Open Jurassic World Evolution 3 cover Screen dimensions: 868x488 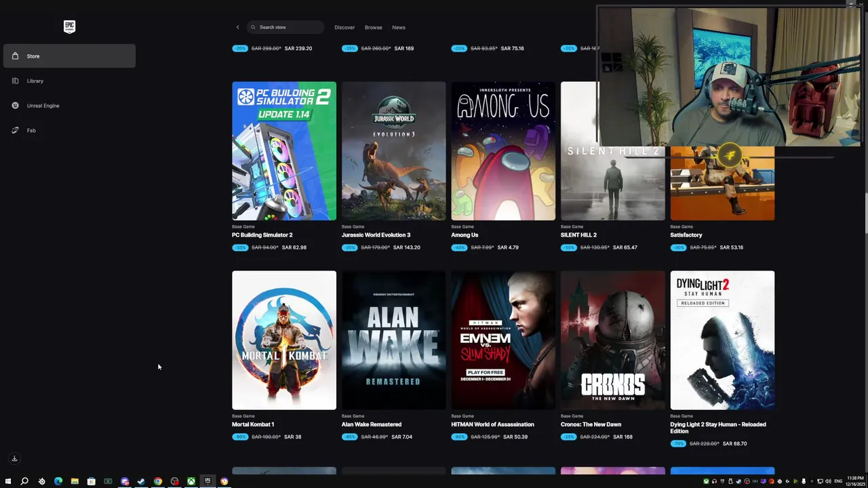click(393, 151)
